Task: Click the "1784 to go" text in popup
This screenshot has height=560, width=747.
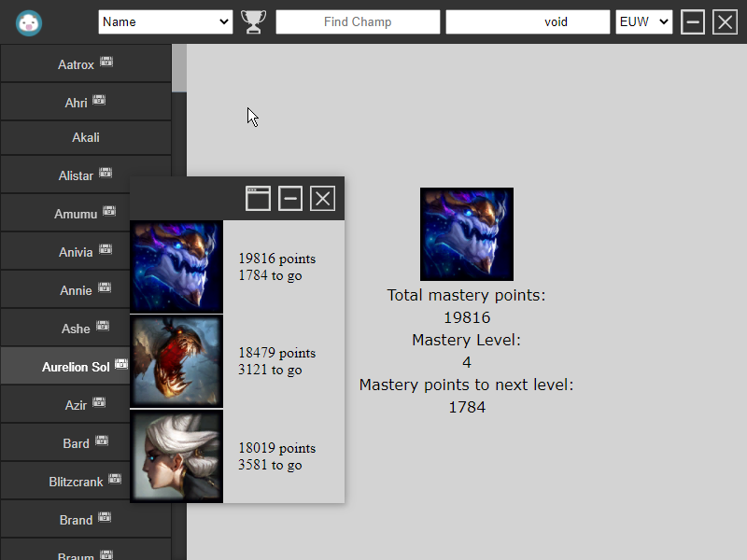Action: tap(270, 275)
